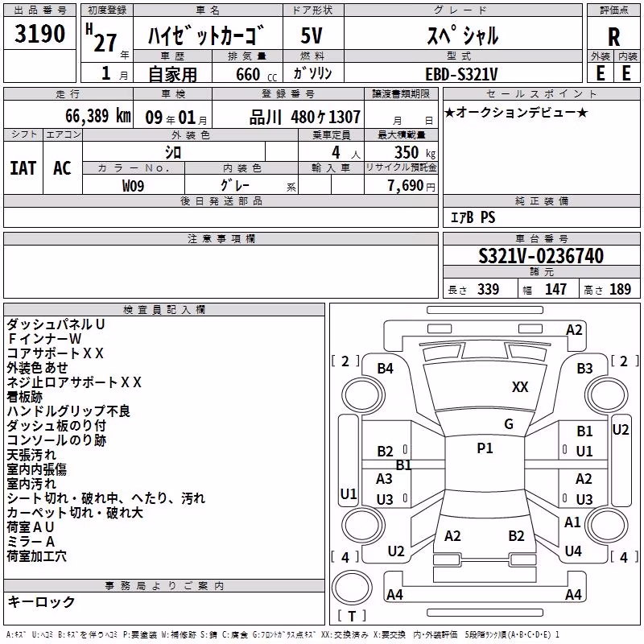Select the note ダッシュ板のり付
The image size is (644, 644).
click(x=56, y=426)
